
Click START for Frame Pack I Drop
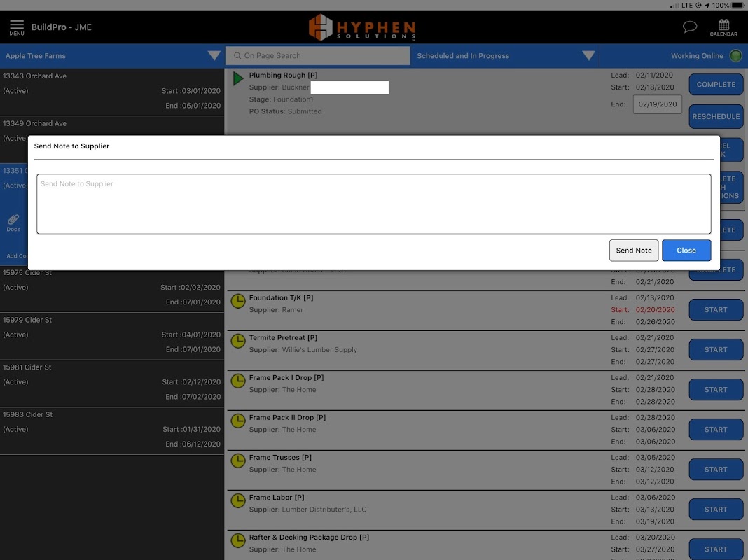pyautogui.click(x=716, y=390)
